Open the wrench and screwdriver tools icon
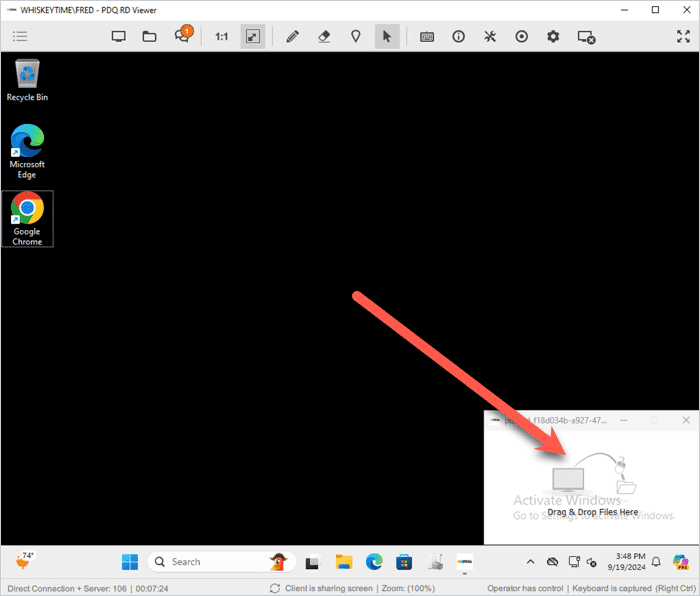This screenshot has width=700, height=596. [x=490, y=36]
